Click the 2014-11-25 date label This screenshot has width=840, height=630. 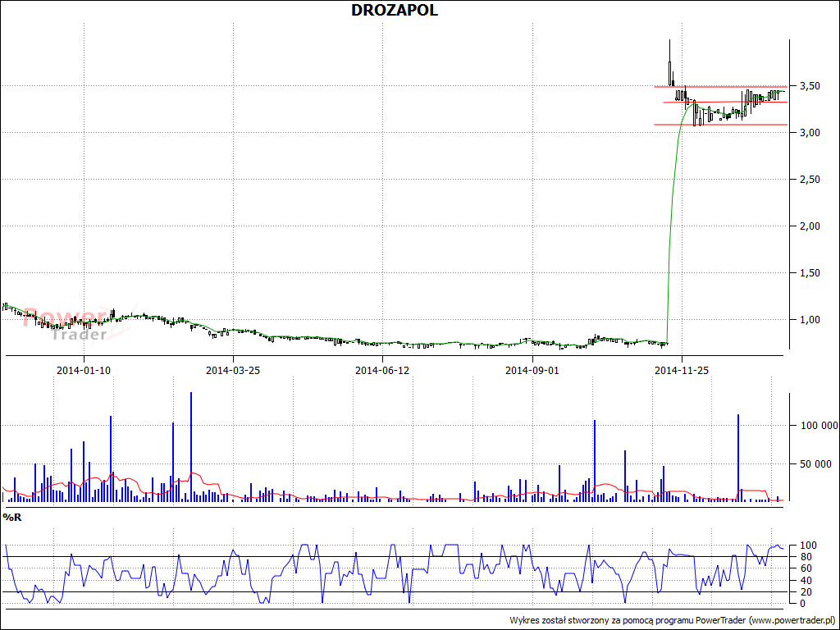(682, 370)
